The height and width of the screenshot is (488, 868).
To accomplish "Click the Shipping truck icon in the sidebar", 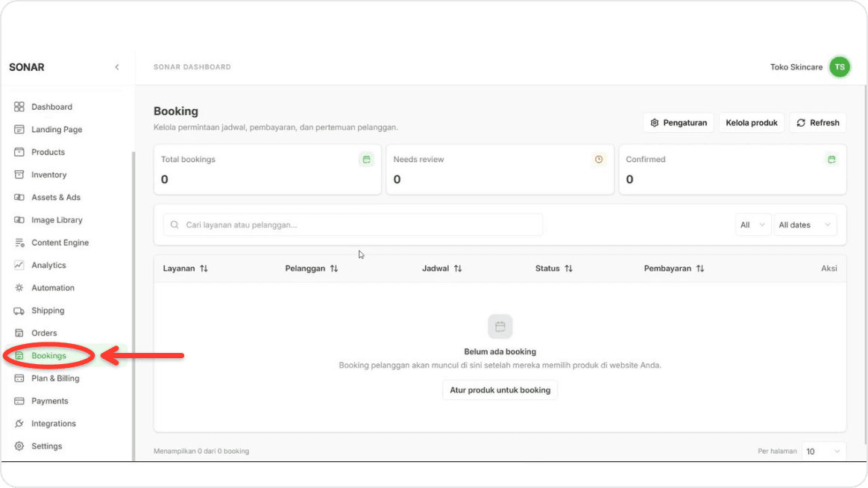I will click(x=19, y=310).
